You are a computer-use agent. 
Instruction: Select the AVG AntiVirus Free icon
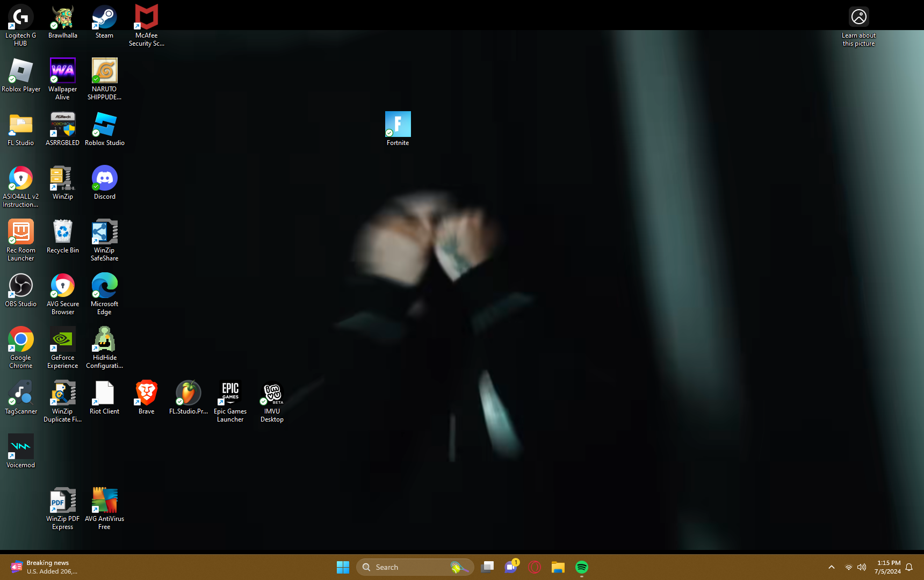pos(104,509)
